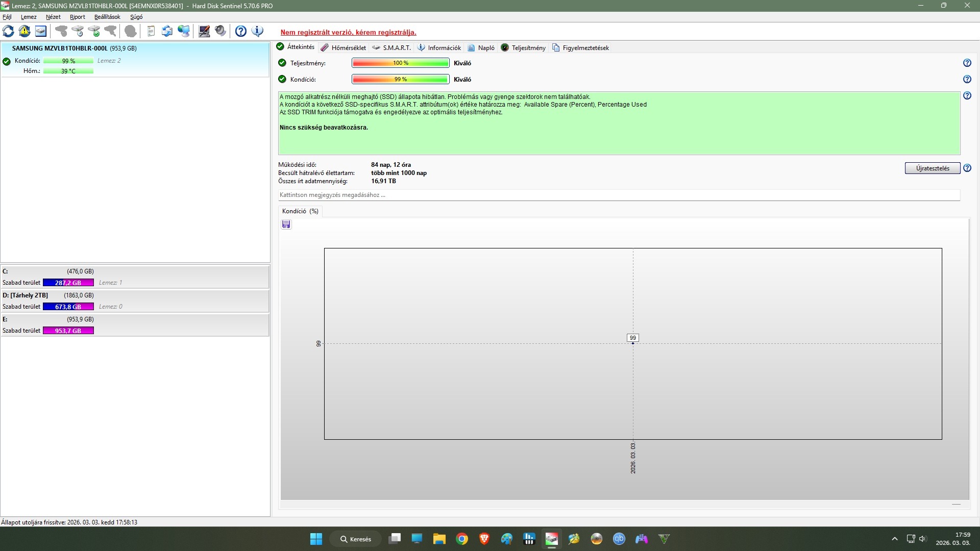Open the Lemez menu
Screen dimensions: 980x551
point(29,17)
